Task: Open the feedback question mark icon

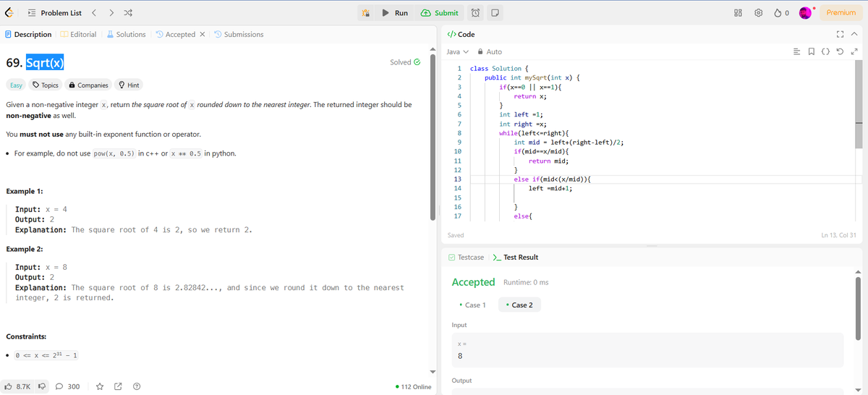Action: (x=136, y=387)
